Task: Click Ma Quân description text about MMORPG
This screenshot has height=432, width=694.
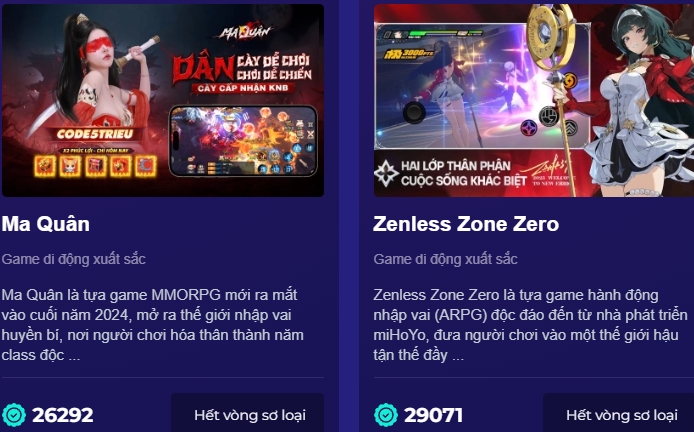Action: pyautogui.click(x=153, y=325)
